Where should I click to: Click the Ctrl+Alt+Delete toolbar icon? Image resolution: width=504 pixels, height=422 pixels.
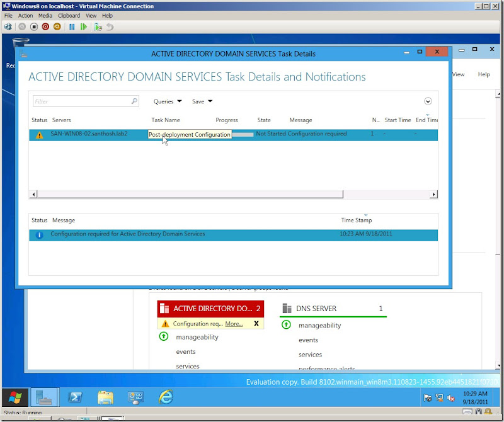click(8, 27)
